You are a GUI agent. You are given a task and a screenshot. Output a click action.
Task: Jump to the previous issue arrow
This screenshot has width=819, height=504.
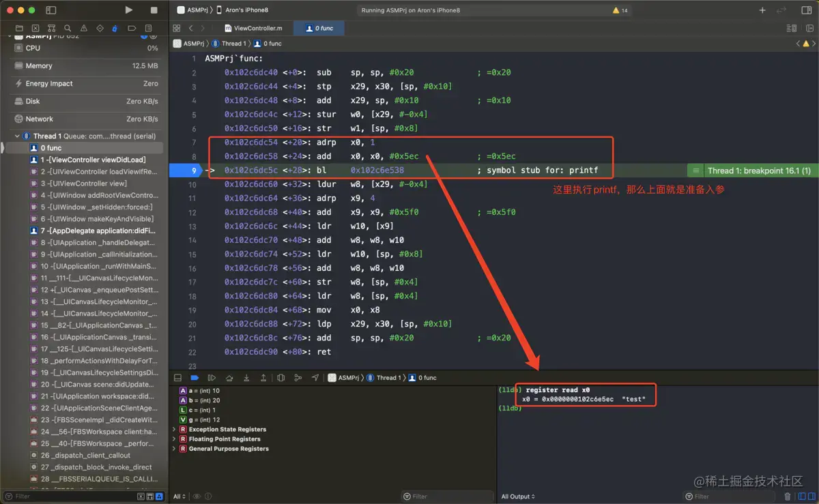pyautogui.click(x=798, y=44)
